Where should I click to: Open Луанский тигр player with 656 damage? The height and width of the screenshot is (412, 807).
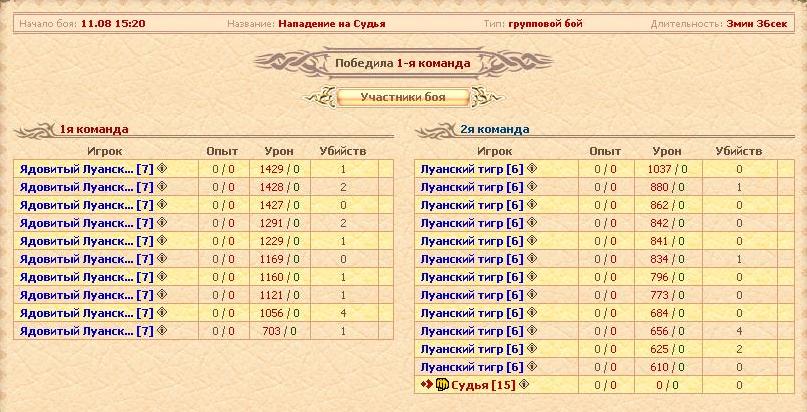tap(472, 331)
